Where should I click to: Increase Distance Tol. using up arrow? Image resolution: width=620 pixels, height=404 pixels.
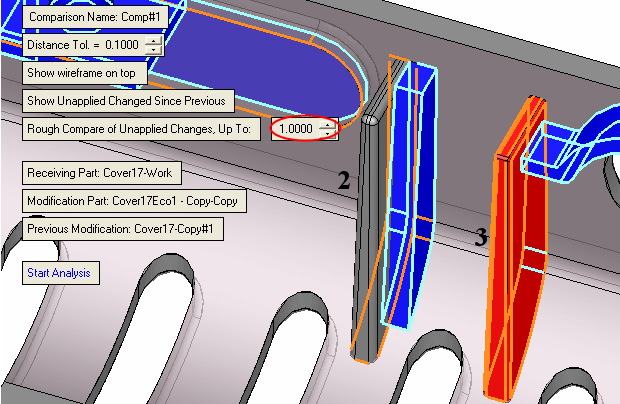pos(152,40)
